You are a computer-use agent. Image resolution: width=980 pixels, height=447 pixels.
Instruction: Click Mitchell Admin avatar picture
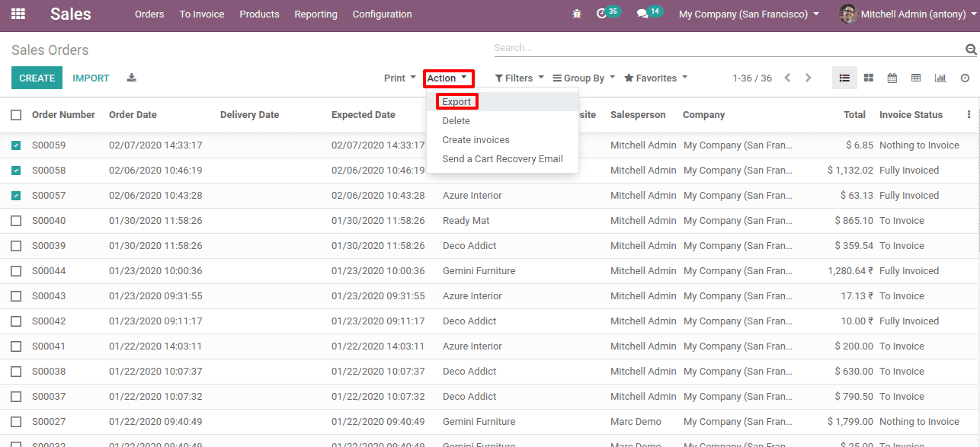(x=847, y=14)
